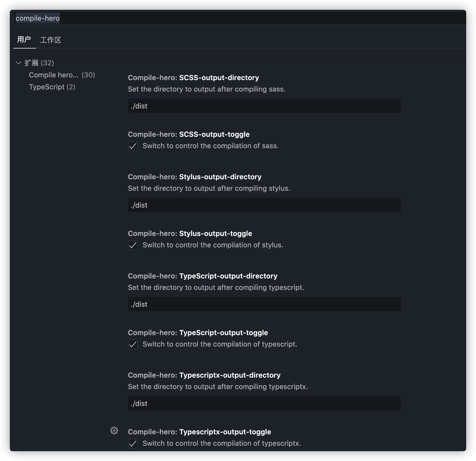Select the 用户 tab
476x461 pixels.
click(x=24, y=40)
